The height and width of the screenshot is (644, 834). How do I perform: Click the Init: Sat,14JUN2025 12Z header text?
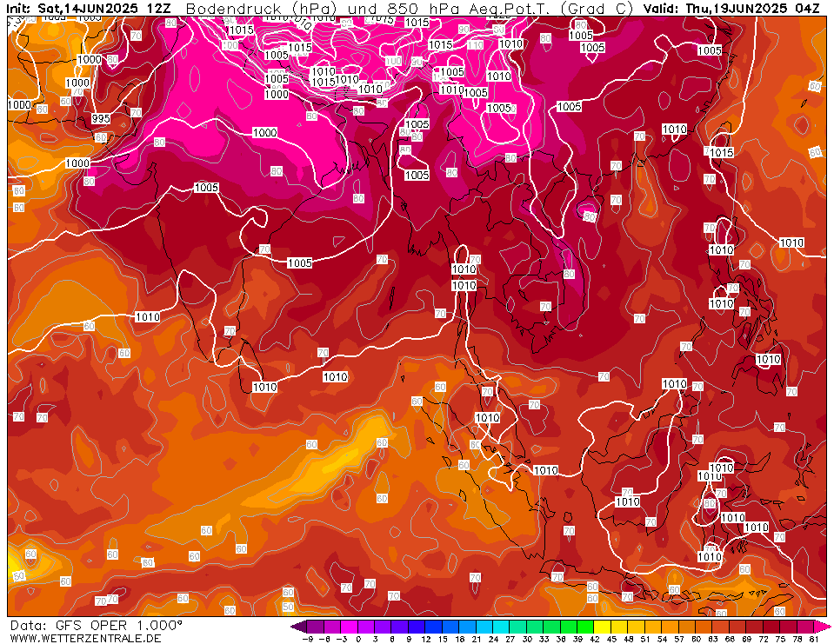tap(90, 8)
